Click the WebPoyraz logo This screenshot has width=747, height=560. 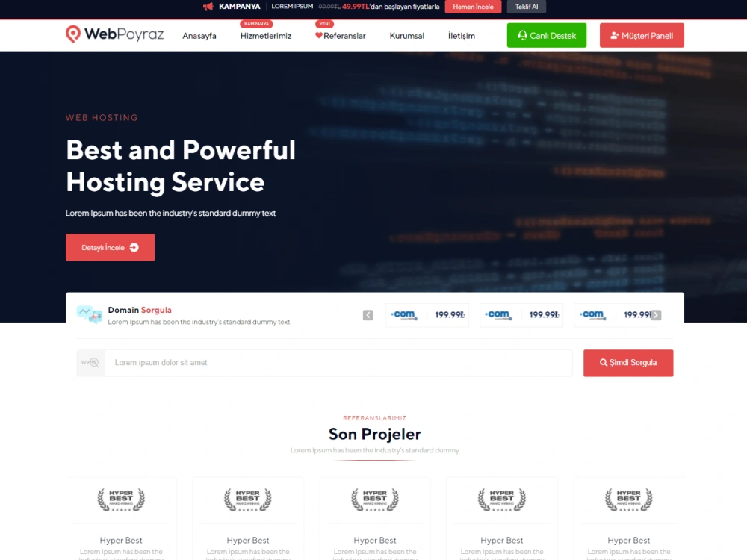114,34
